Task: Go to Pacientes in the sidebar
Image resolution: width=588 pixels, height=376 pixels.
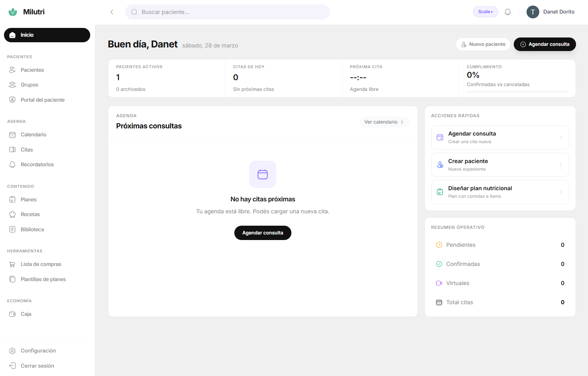Action: pos(32,70)
